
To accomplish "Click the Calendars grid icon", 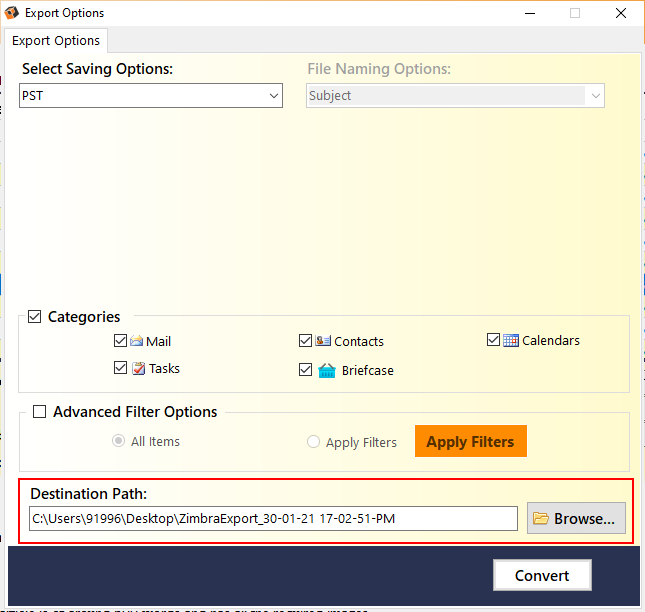I will coord(510,341).
